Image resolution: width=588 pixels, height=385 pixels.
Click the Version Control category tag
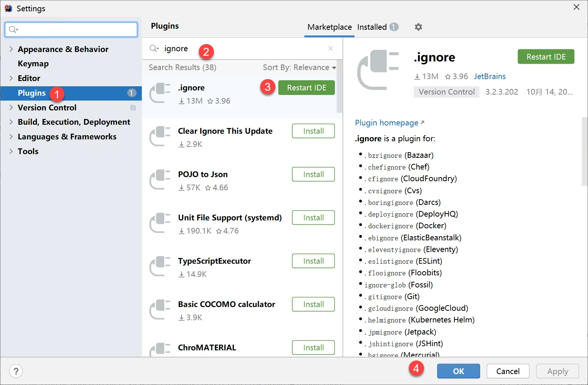click(447, 92)
